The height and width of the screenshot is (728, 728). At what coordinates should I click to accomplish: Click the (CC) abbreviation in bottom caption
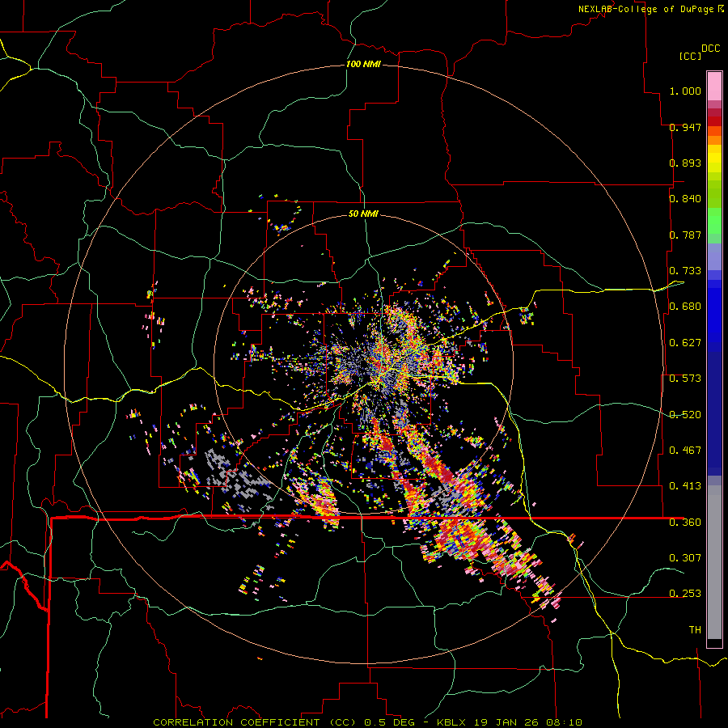341,722
